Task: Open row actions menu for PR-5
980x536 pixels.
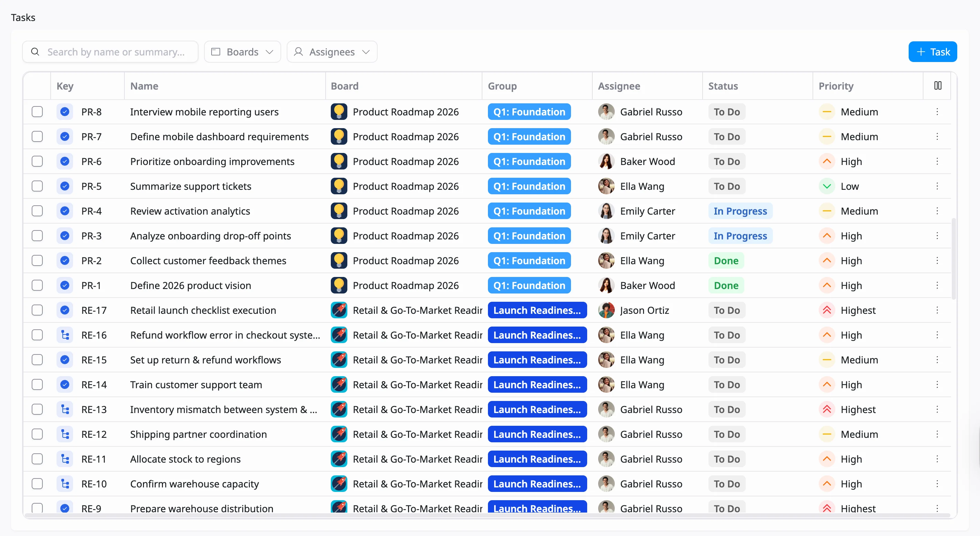Action: tap(937, 186)
